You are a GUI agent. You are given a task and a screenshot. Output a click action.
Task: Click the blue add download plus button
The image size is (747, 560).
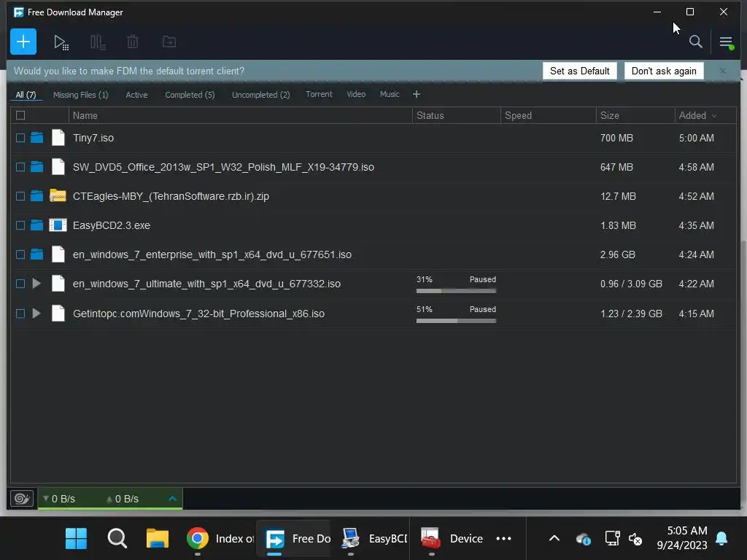[x=23, y=42]
